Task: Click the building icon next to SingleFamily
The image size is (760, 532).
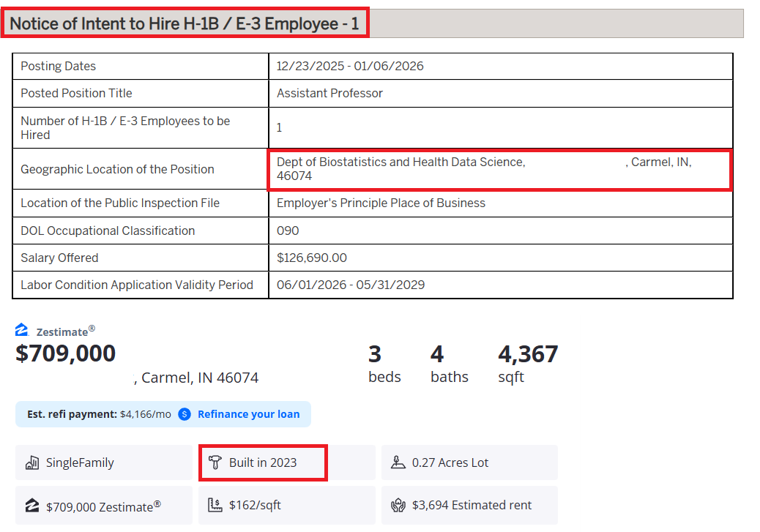Action: (x=32, y=462)
